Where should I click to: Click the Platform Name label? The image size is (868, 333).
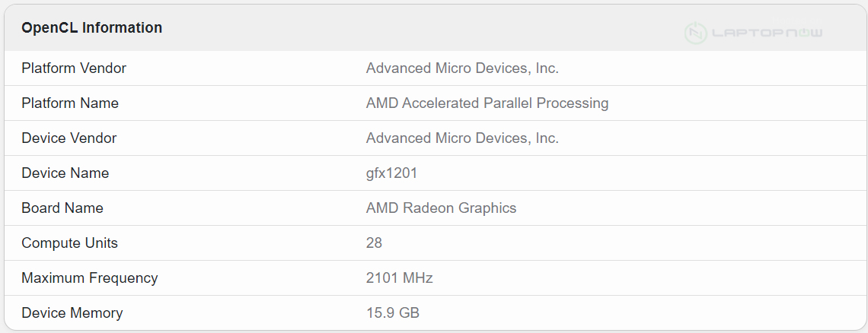(70, 103)
